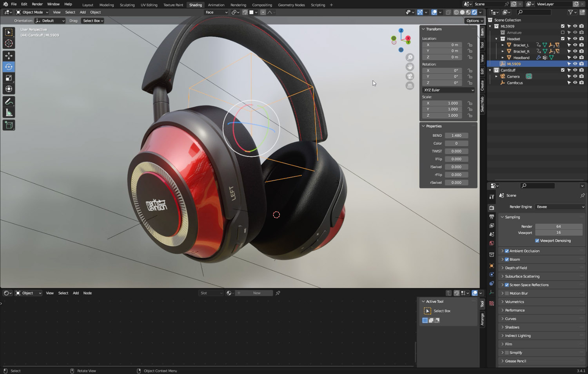The height and width of the screenshot is (374, 588).
Task: Switch to the UV Editing workspace tab
Action: point(149,5)
